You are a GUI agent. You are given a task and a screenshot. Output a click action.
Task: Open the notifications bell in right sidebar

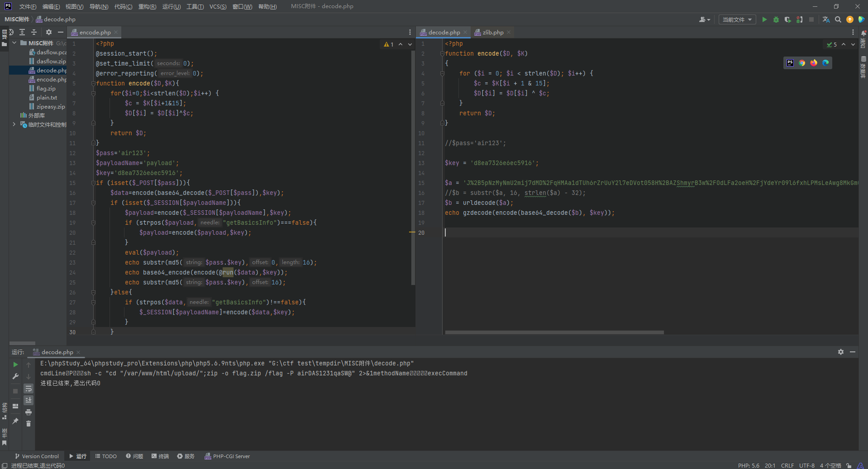[x=863, y=33]
